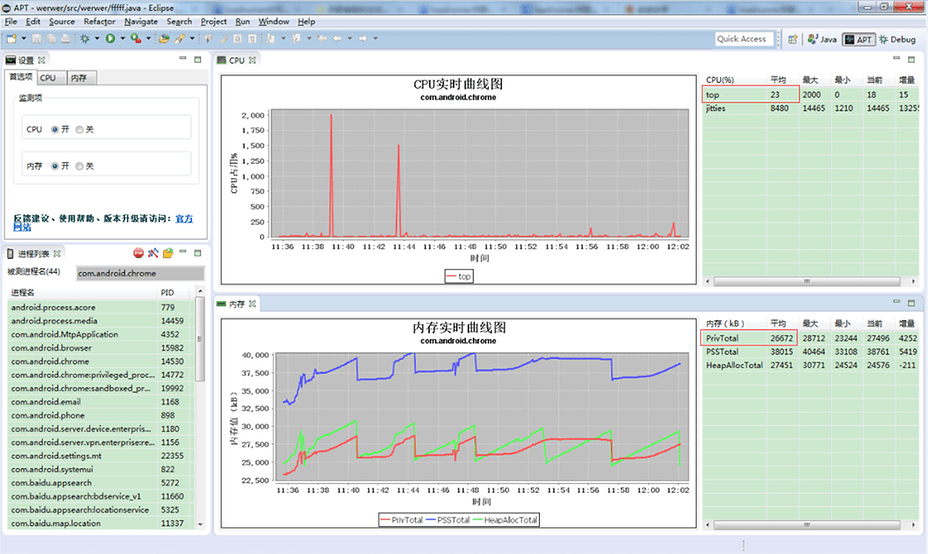Click the Open Perspective icon
928x554 pixels.
(792, 39)
